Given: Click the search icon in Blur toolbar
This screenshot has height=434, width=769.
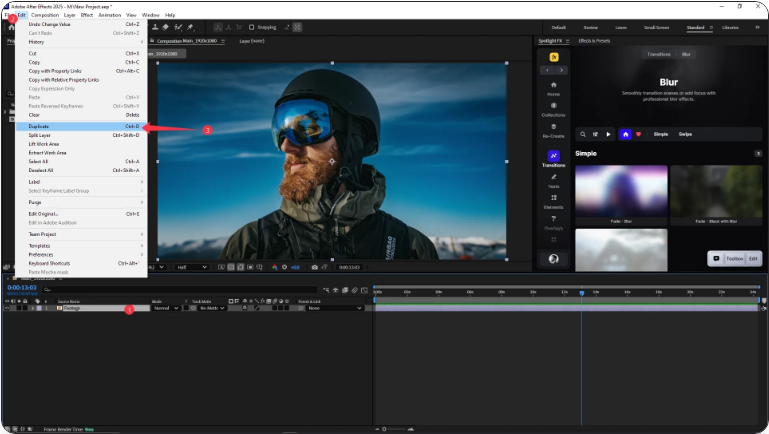Looking at the screenshot, I should (582, 133).
